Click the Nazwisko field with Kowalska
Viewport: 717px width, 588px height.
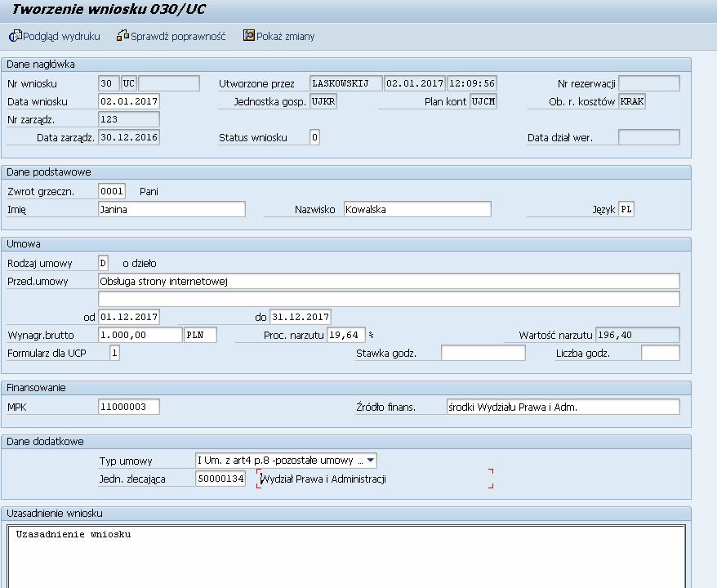click(x=417, y=209)
